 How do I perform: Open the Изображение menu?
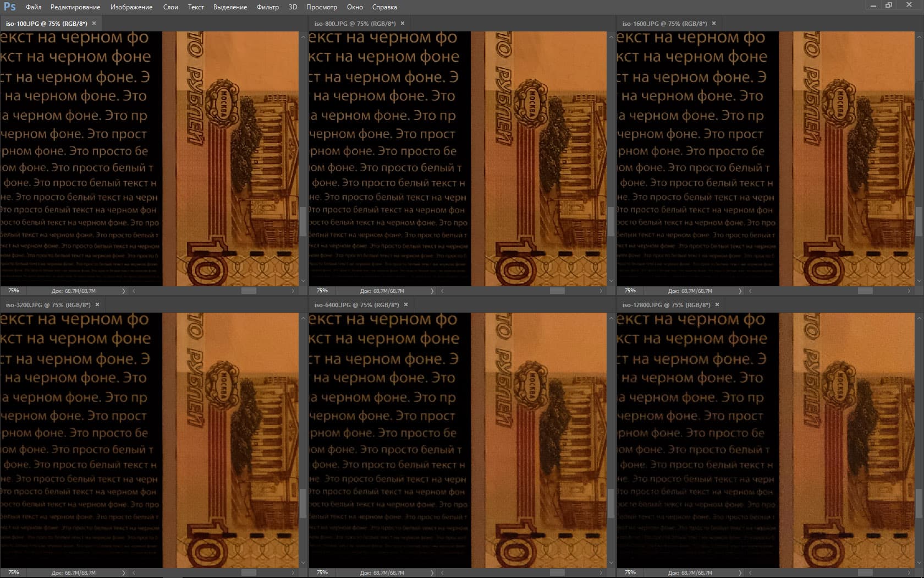[x=131, y=7]
